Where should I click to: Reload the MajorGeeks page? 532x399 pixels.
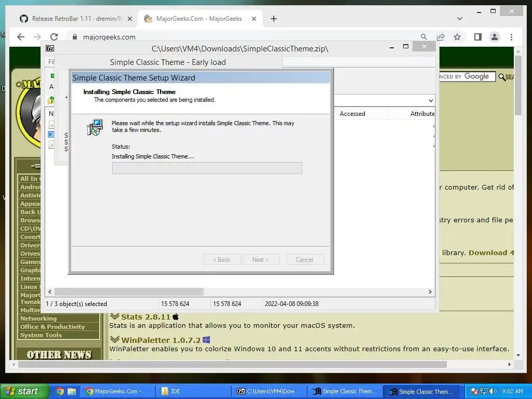[x=54, y=37]
